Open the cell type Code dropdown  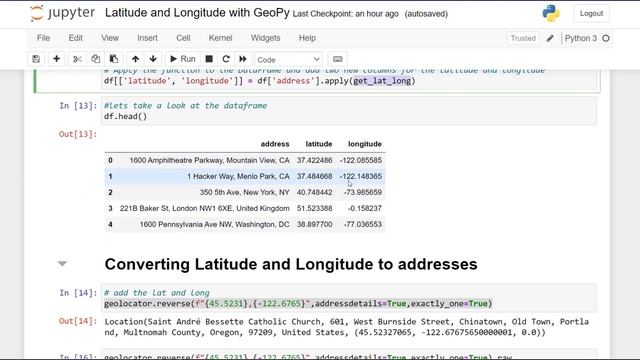click(288, 60)
